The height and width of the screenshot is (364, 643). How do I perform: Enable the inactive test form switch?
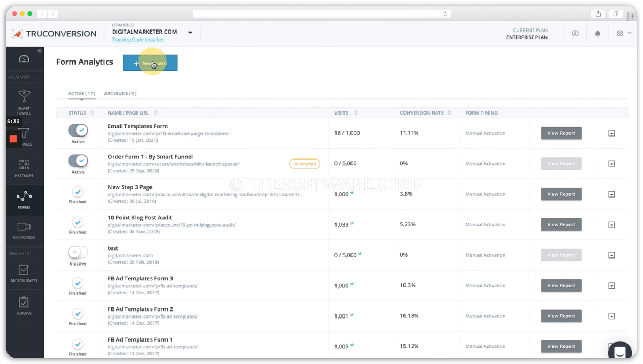pyautogui.click(x=78, y=252)
